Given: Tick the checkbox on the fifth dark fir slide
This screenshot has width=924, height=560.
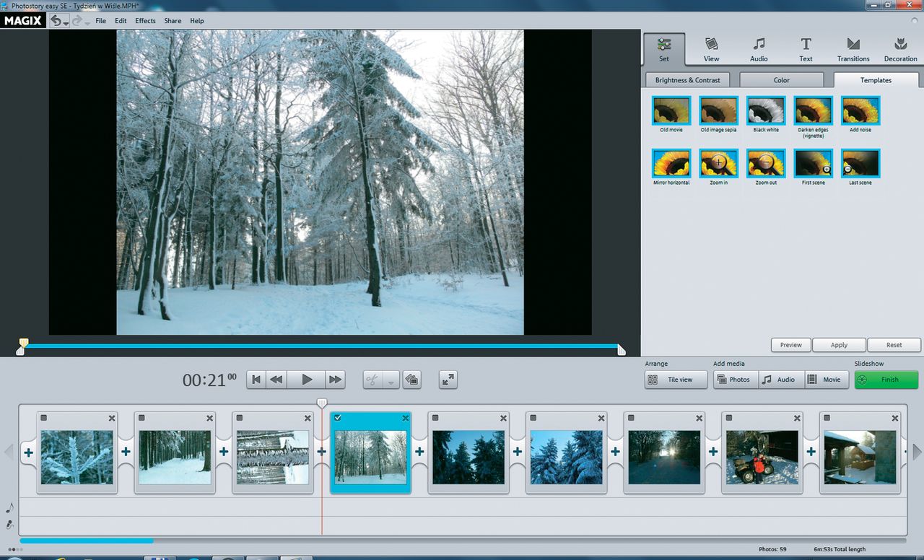Looking at the screenshot, I should click(435, 418).
